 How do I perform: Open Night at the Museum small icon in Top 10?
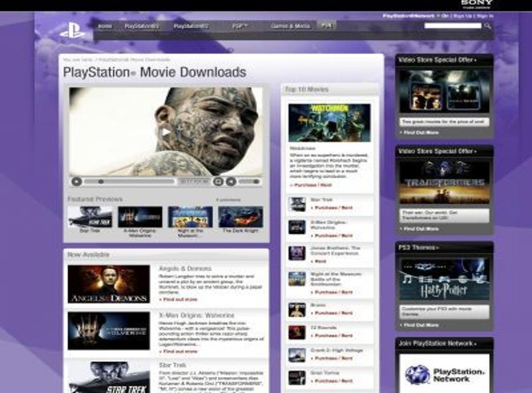coord(297,279)
